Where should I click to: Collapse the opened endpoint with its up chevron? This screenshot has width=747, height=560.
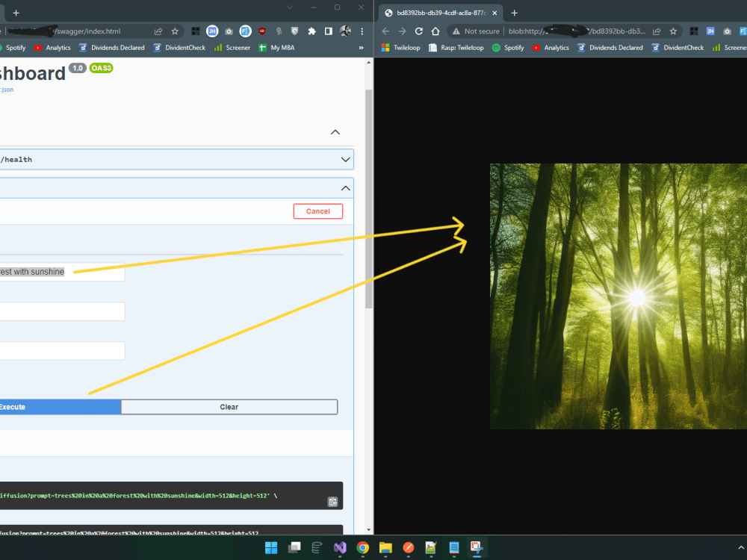[346, 189]
